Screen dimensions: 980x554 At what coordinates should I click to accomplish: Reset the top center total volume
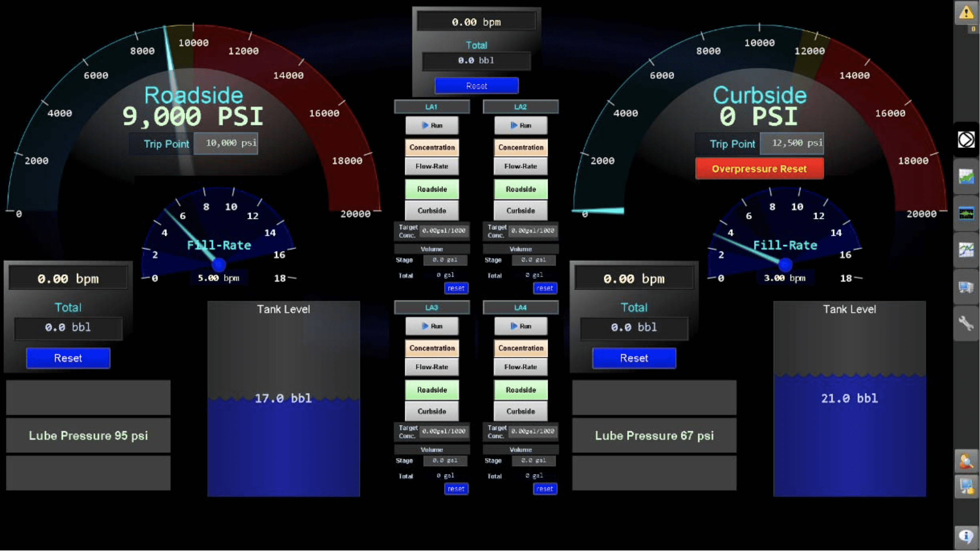[x=477, y=86]
